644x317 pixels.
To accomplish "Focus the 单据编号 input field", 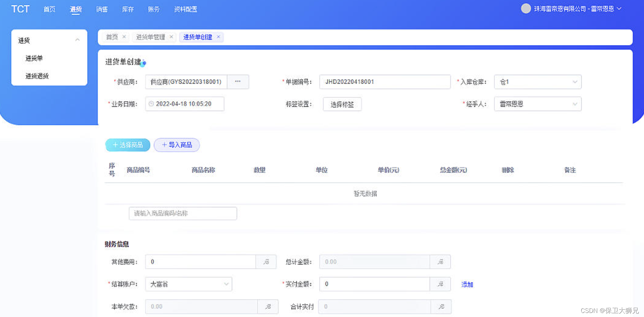I will point(385,82).
